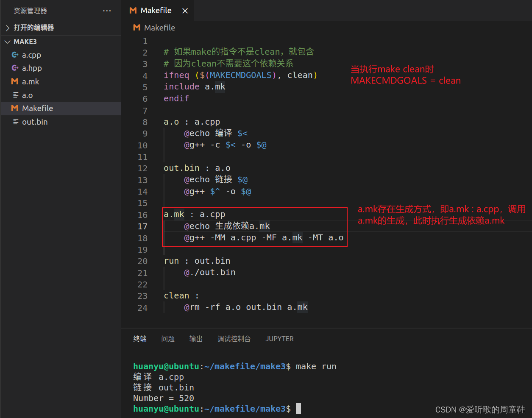Open a.mk from the explorer
The height and width of the screenshot is (418, 532).
click(31, 81)
